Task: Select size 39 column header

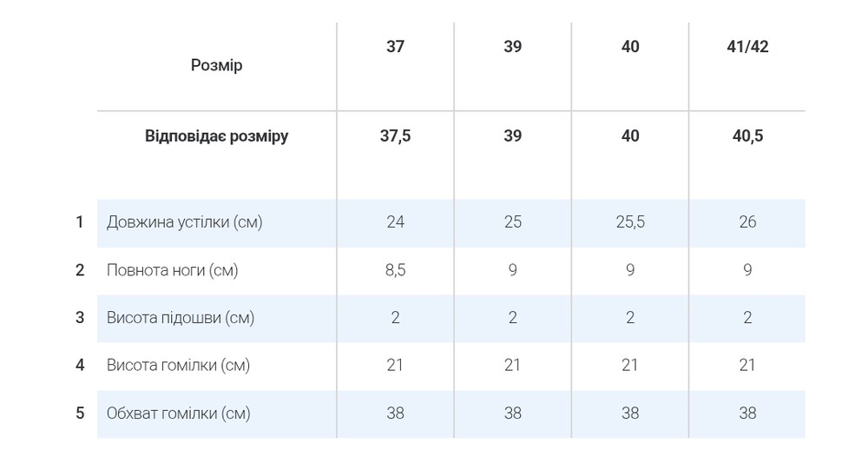Action: coord(513,47)
